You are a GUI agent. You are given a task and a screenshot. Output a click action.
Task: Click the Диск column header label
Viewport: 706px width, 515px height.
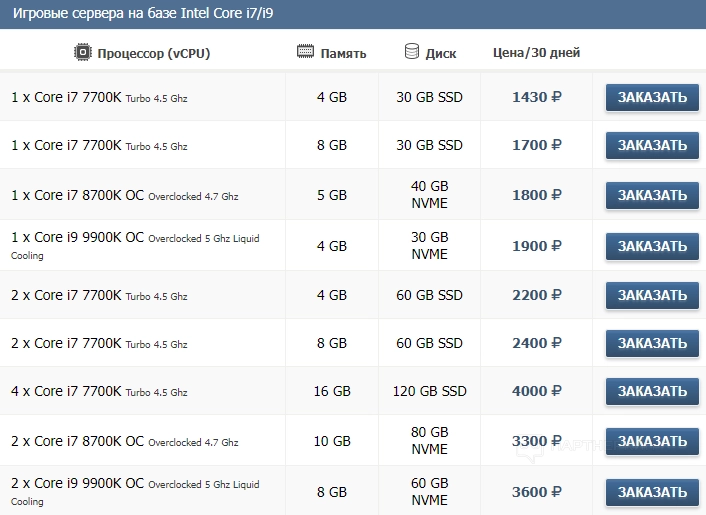[441, 53]
